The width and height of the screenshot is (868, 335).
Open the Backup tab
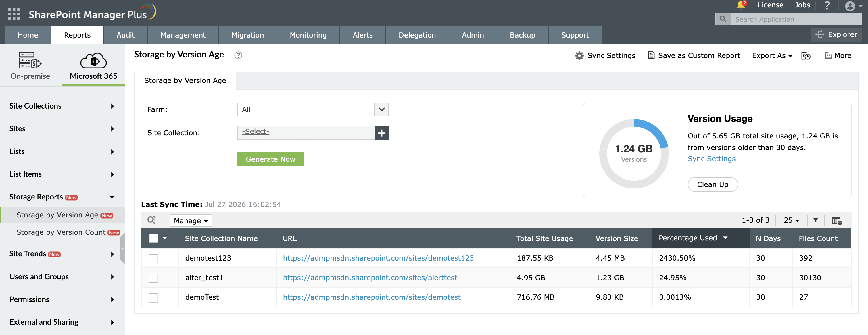click(522, 35)
